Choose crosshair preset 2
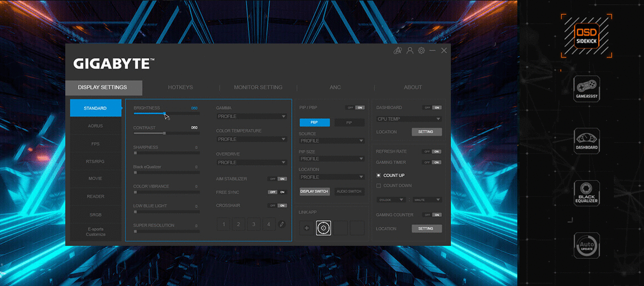Viewport: 644px width, 286px height. pos(238,224)
